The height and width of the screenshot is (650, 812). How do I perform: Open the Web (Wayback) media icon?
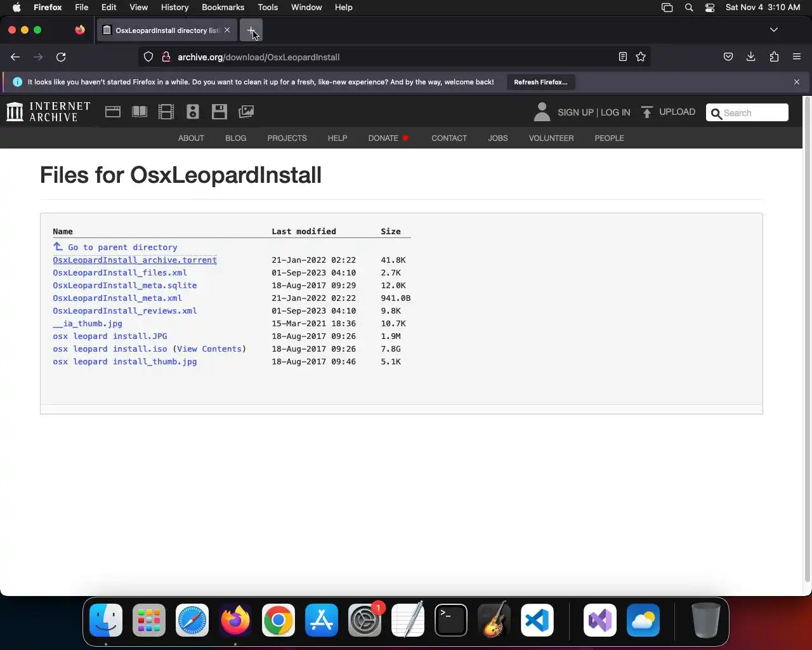click(113, 112)
